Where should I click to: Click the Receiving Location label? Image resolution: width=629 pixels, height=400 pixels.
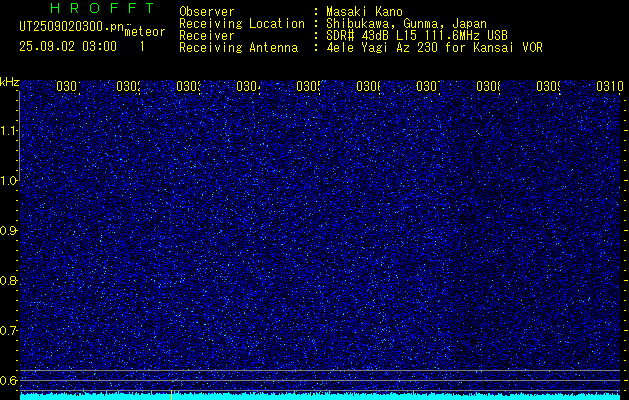(x=242, y=24)
